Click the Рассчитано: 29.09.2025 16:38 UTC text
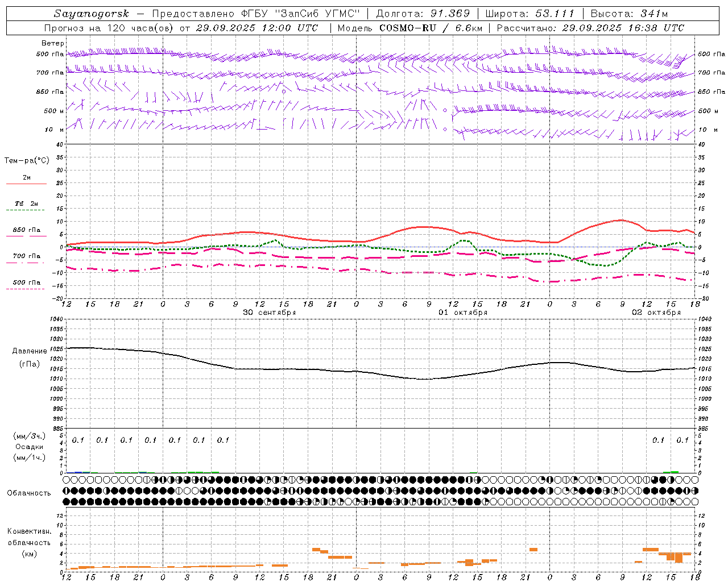Screen dimensions: 728x582 tap(590, 28)
